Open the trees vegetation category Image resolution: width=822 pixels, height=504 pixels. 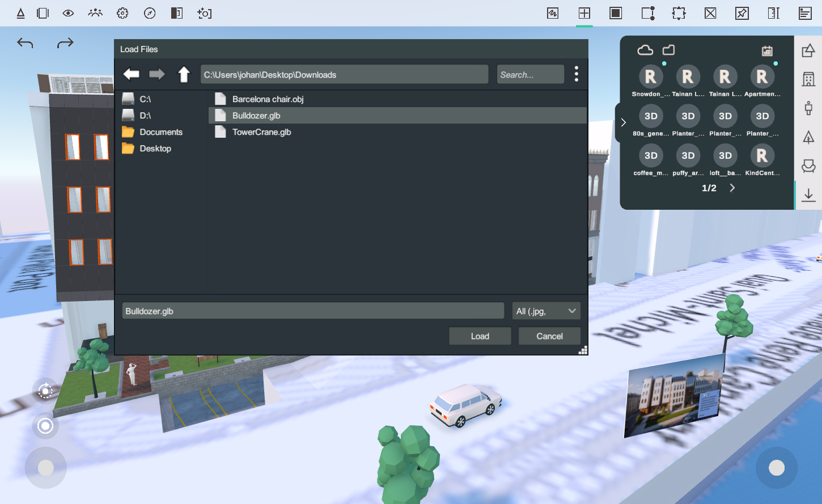click(808, 137)
